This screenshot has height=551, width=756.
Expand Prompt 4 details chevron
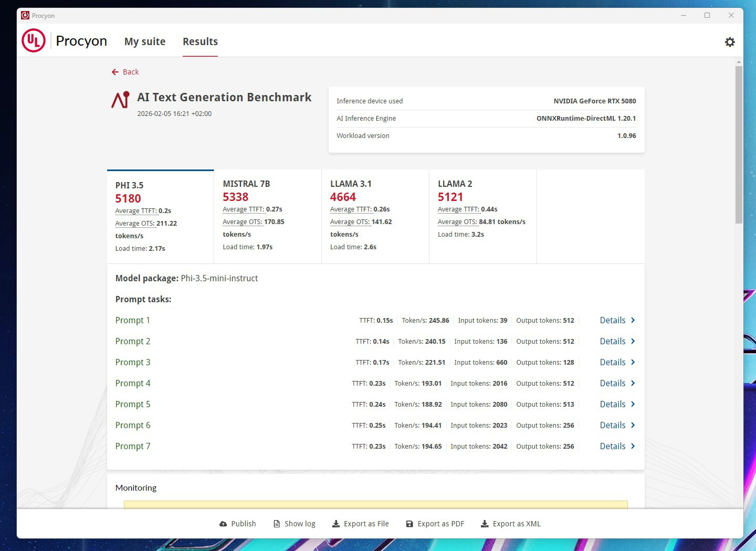click(633, 383)
